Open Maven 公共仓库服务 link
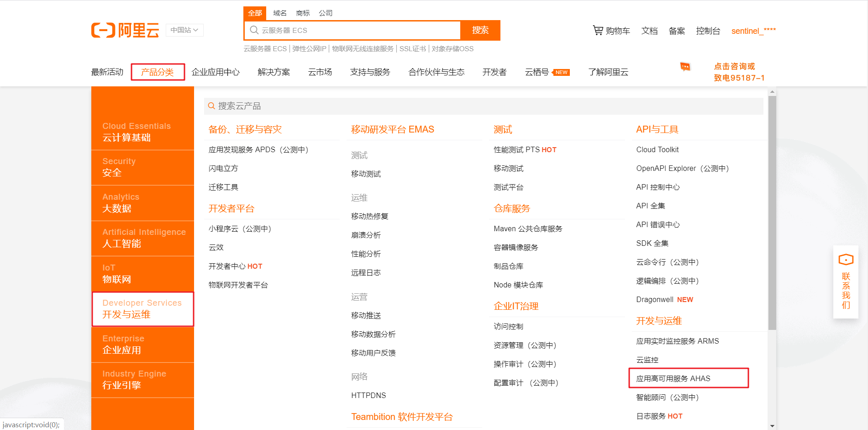Viewport: 868px width, 430px height. tap(528, 228)
